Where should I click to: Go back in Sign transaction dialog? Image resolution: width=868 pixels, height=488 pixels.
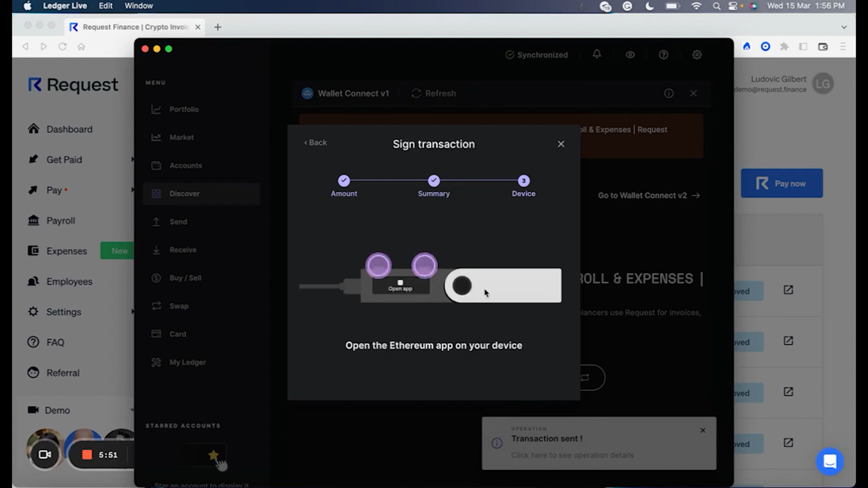tap(315, 143)
